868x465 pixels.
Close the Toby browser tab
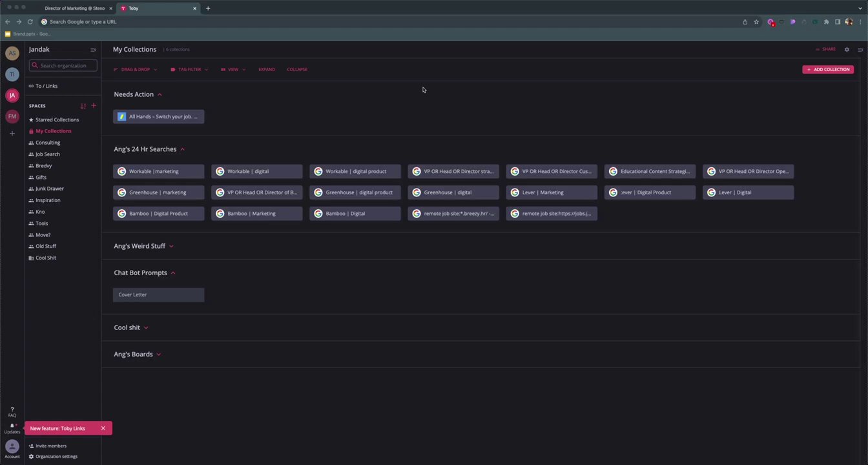(194, 8)
